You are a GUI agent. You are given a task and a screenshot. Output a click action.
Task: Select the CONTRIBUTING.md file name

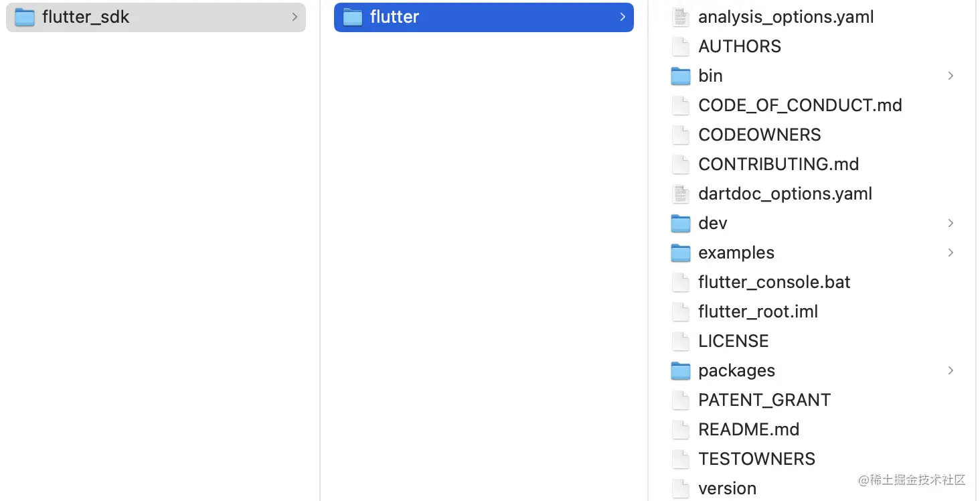[x=778, y=165]
